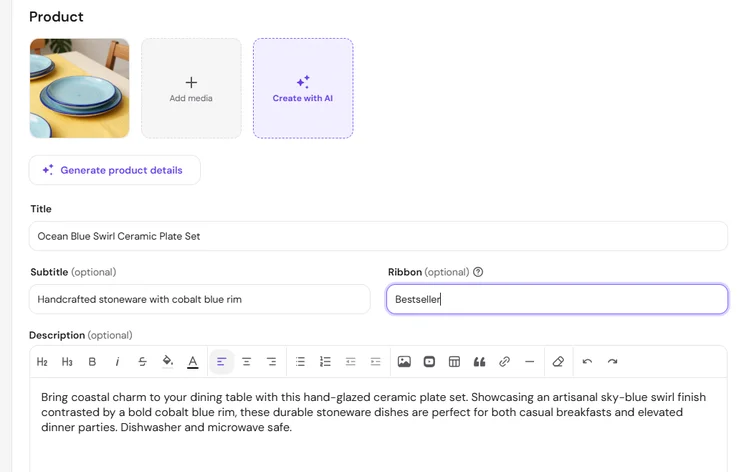
Task: Clear formatting with the eraser icon
Action: [x=558, y=362]
